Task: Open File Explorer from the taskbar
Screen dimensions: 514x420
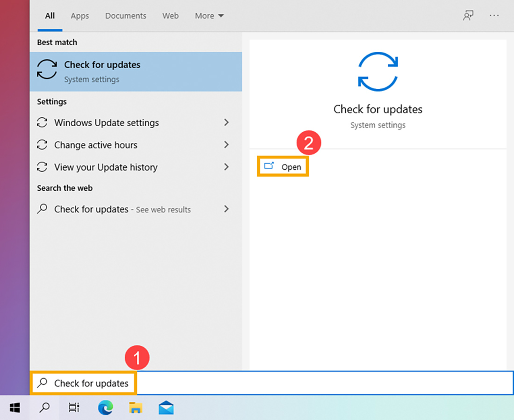Action: tap(136, 407)
